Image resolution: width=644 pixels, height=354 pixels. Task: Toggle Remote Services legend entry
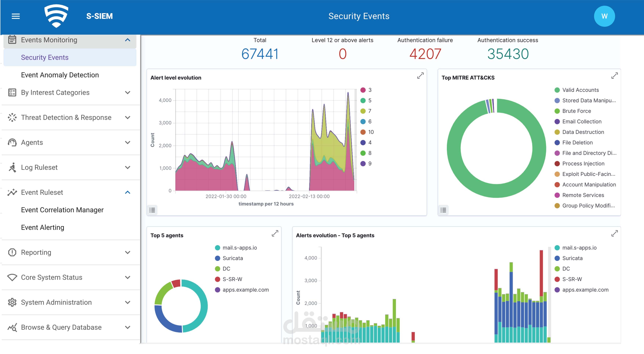579,195
